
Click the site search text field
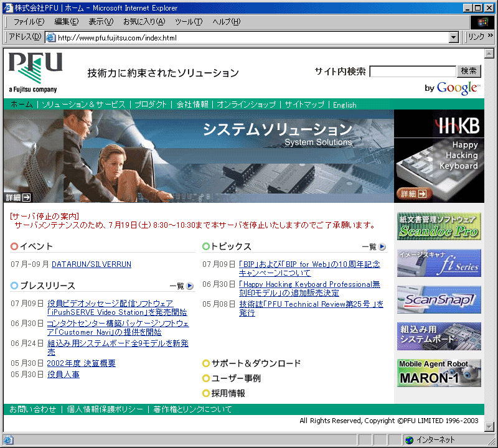click(x=413, y=71)
